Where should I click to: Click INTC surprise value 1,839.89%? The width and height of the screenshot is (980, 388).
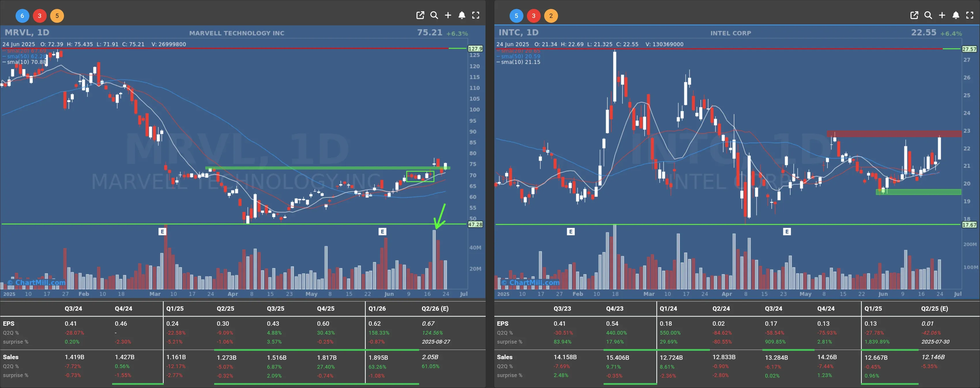click(877, 342)
